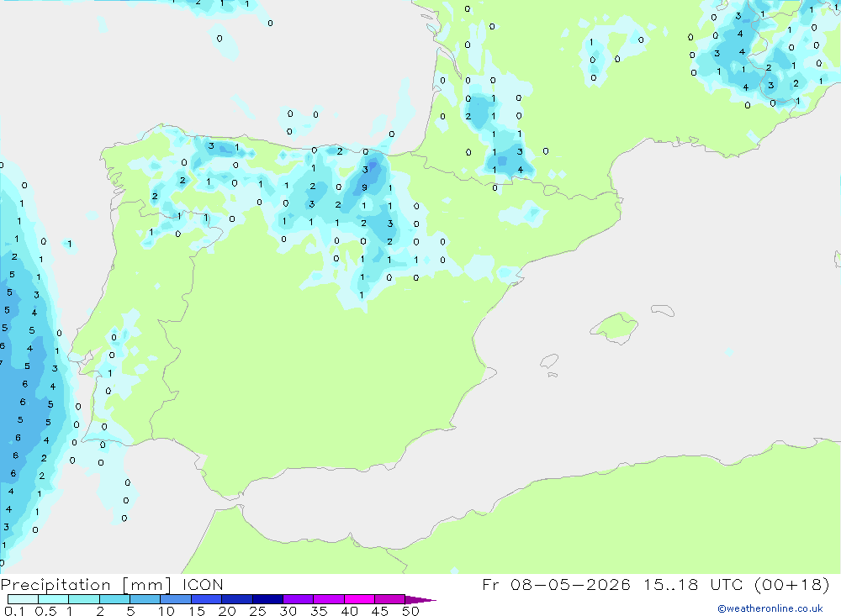Select the 30–35 mm violet legend swatch
Screen dimensions: 841x616
pos(299,599)
